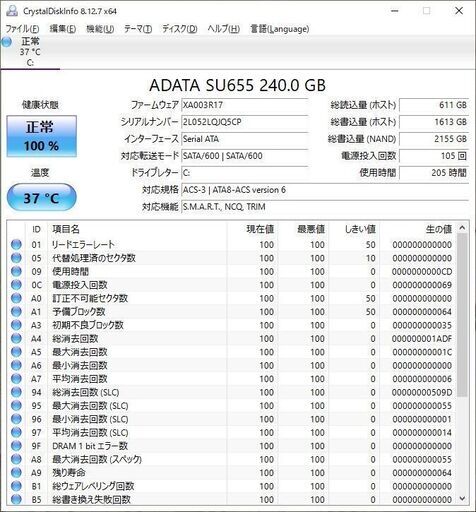Open the ヘルプ(H) menu
This screenshot has height=512, width=476.
pos(223,29)
